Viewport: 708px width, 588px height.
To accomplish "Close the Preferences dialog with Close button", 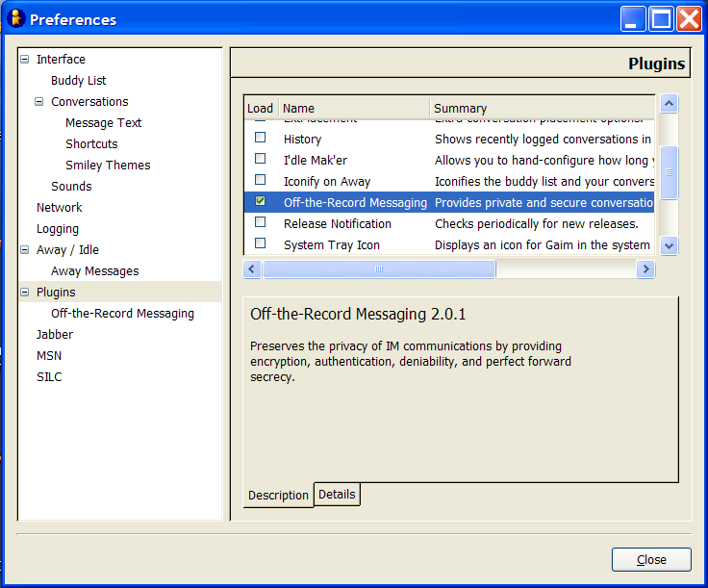I will point(651,559).
